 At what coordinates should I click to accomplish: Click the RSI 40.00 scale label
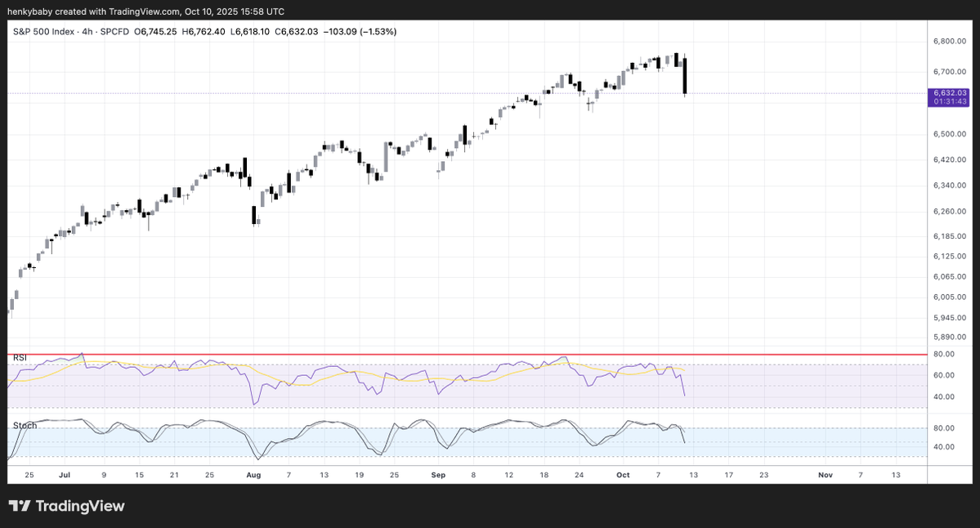coord(944,397)
